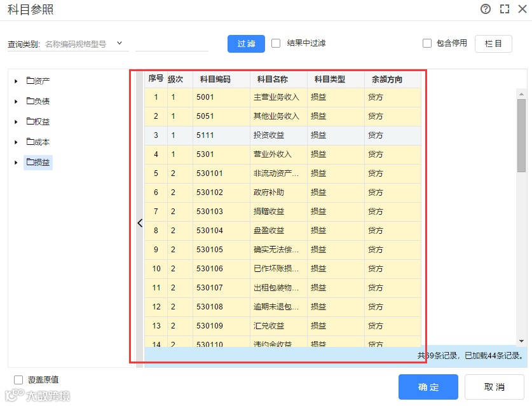The image size is (532, 406).
Task: Toggle fullscreen with the expand icon
Action: pos(505,9)
